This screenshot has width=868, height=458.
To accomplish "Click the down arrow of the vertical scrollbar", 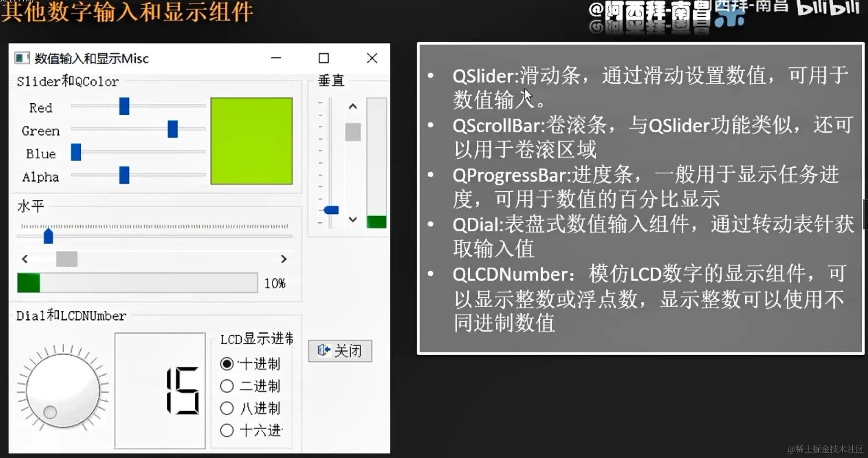I will pos(353,220).
